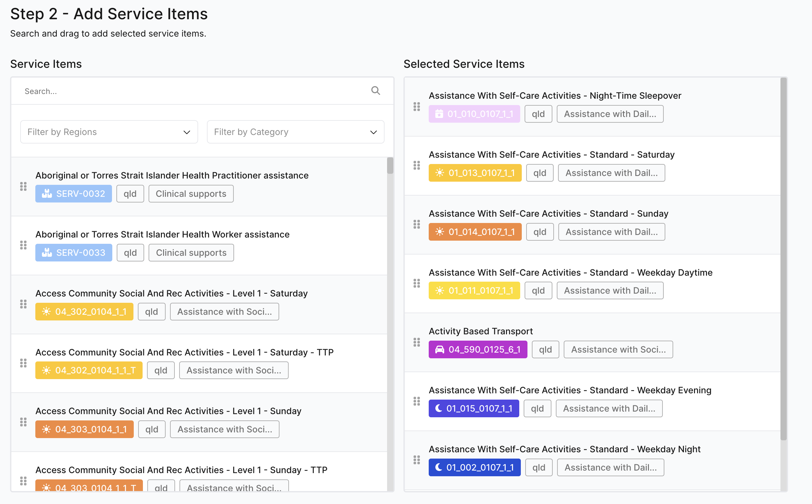This screenshot has width=812, height=504.
Task: Grab drag handle for Weekday Night item
Action: click(x=417, y=460)
